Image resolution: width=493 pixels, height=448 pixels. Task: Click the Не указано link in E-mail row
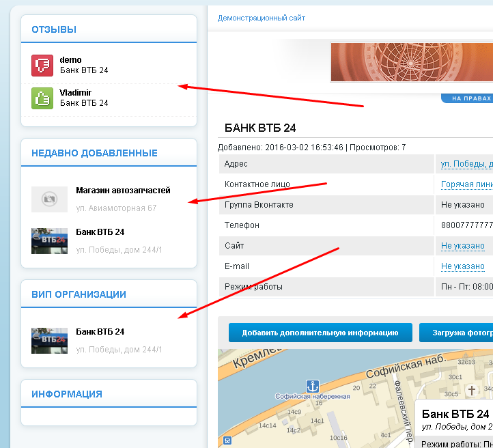pos(462,266)
